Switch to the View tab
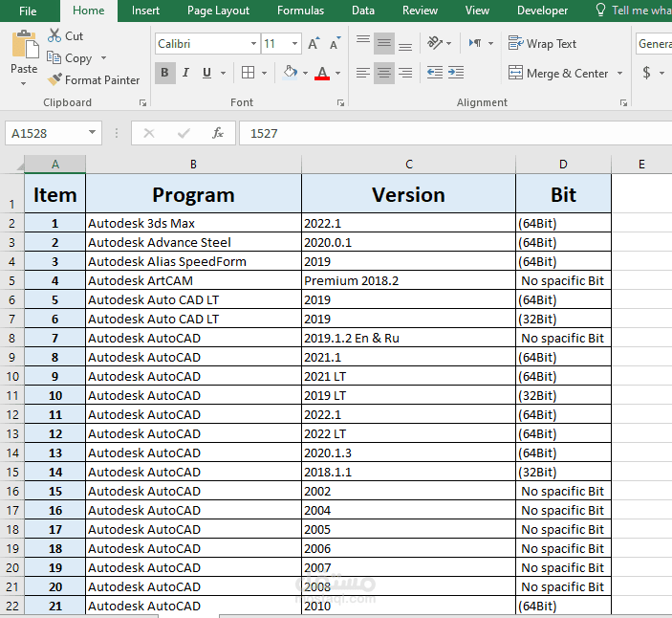This screenshot has width=672, height=618. tap(477, 11)
